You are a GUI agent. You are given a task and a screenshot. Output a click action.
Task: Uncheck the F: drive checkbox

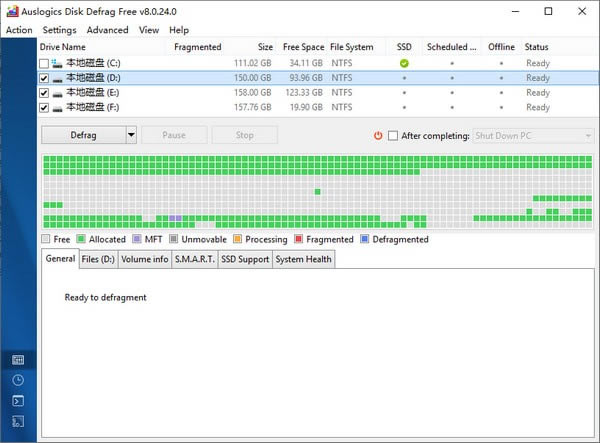click(44, 108)
